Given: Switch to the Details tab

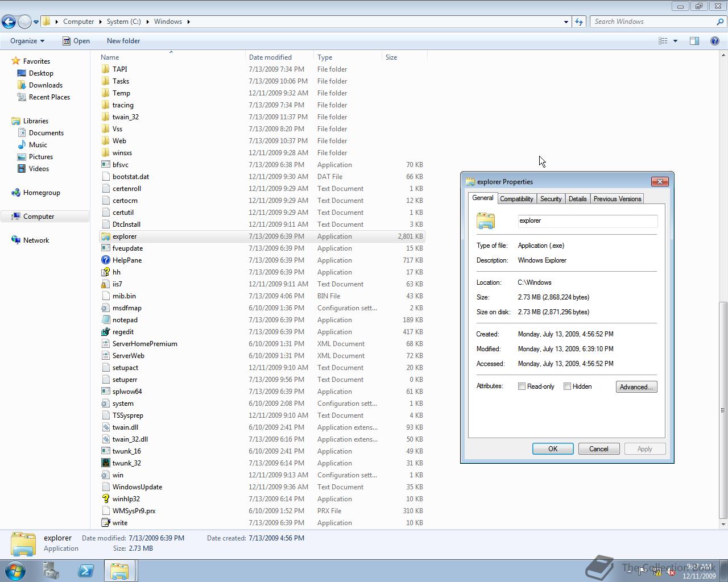Looking at the screenshot, I should pyautogui.click(x=577, y=199).
